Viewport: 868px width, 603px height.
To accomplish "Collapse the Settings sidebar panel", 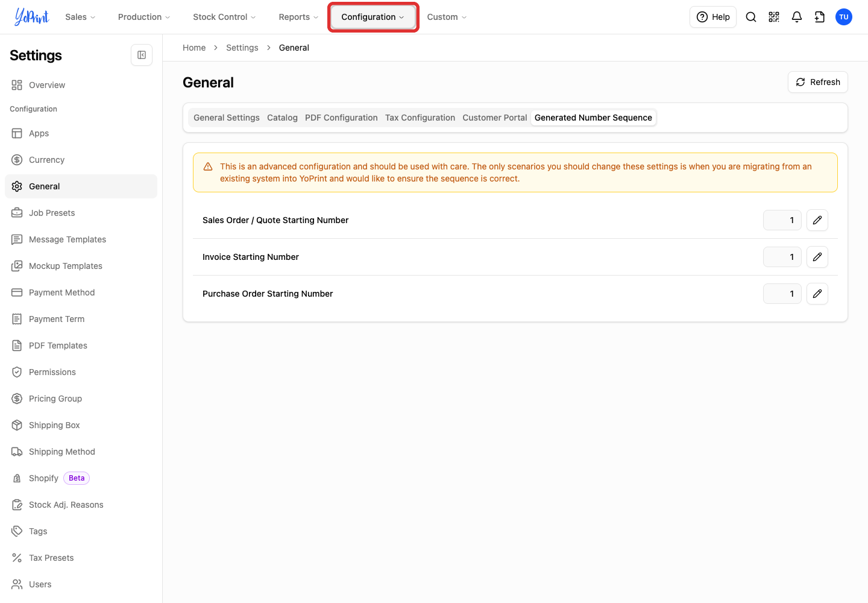I will [142, 55].
